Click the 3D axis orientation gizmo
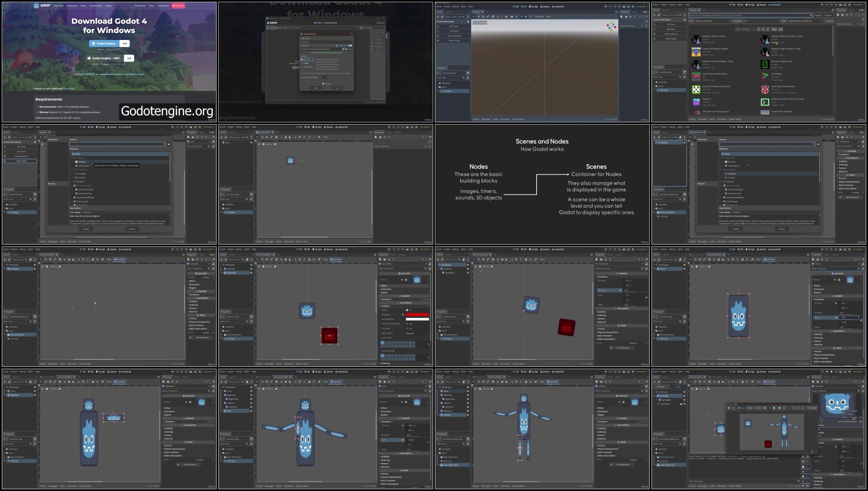The image size is (868, 491). [x=611, y=26]
